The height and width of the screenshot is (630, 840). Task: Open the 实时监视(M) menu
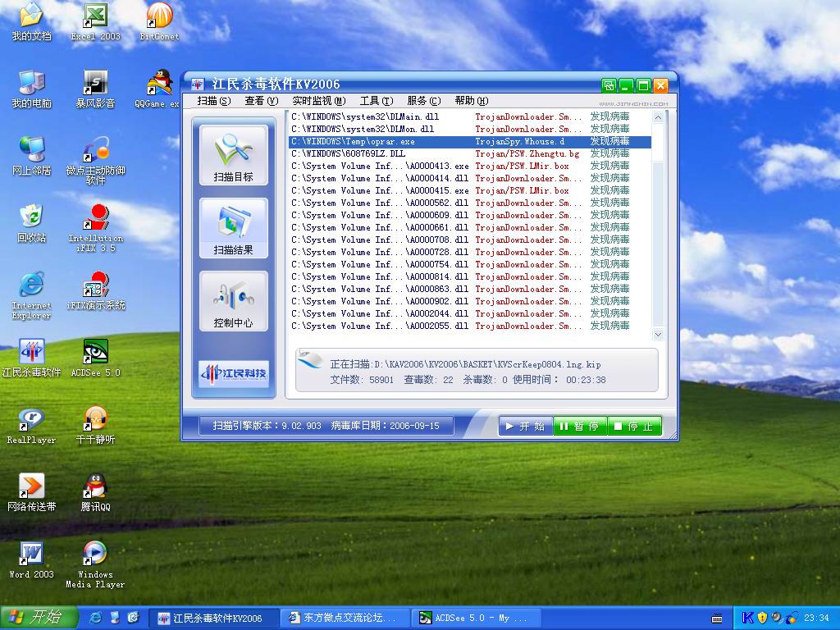point(319,101)
